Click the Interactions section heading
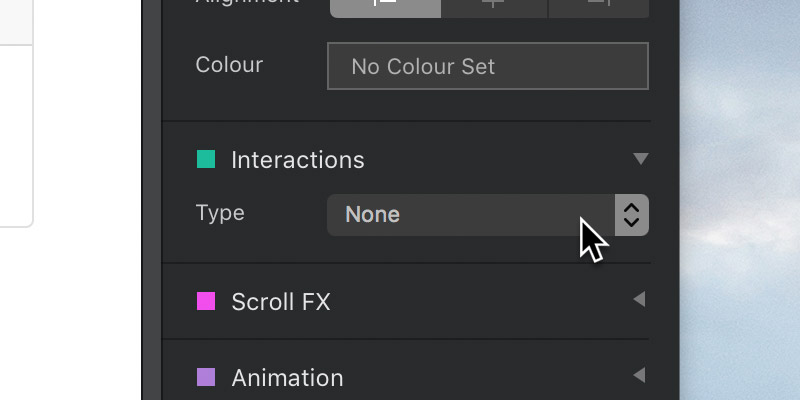This screenshot has height=400, width=800. 297,160
